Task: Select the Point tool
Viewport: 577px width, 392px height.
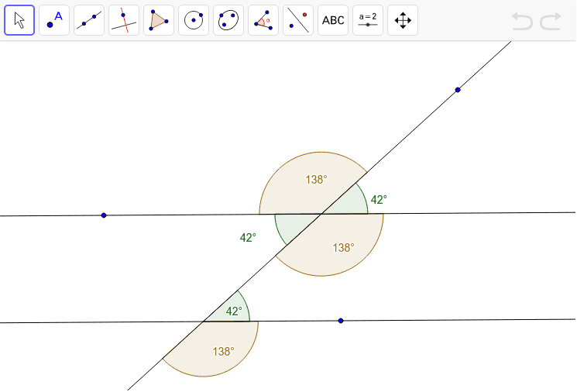Action: (54, 20)
